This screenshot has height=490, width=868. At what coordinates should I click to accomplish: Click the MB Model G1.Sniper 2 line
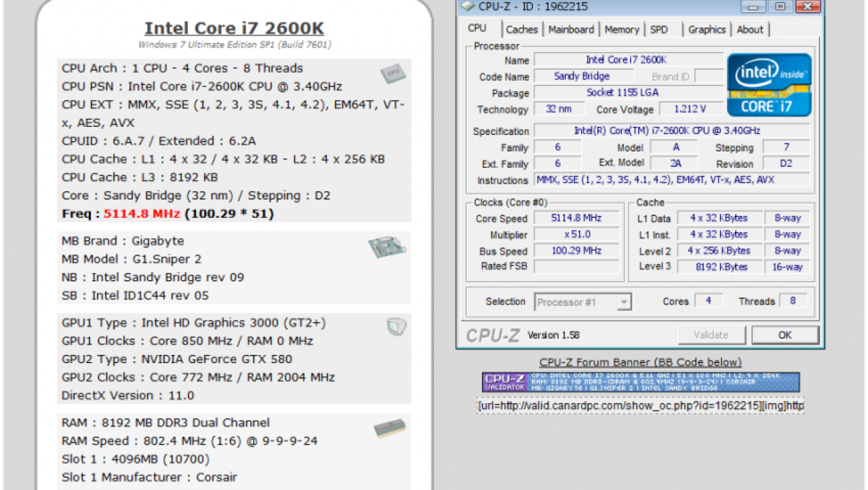point(132,259)
